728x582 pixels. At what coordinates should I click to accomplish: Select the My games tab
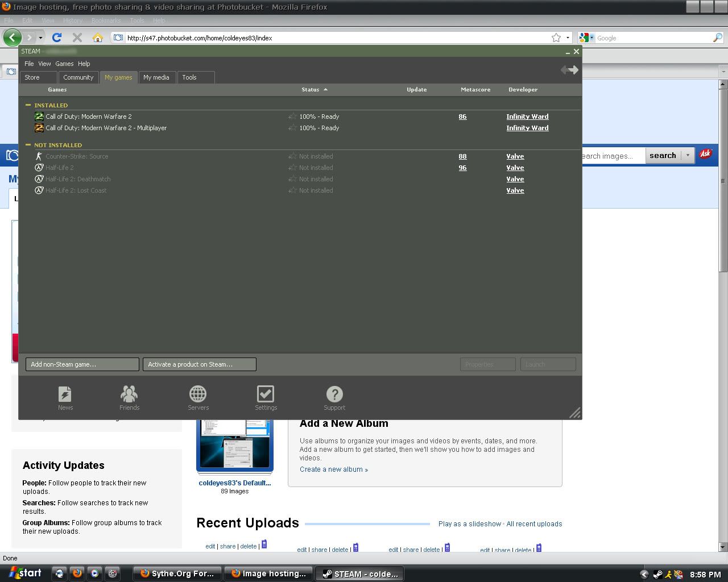(118, 77)
